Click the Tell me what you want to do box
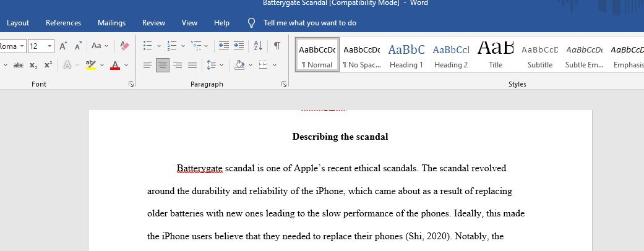 [310, 23]
